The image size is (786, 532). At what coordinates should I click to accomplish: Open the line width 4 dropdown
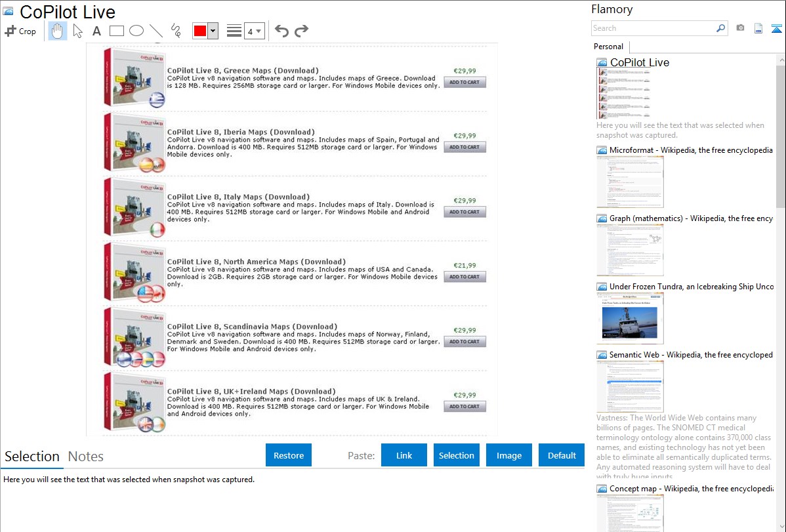pos(255,31)
